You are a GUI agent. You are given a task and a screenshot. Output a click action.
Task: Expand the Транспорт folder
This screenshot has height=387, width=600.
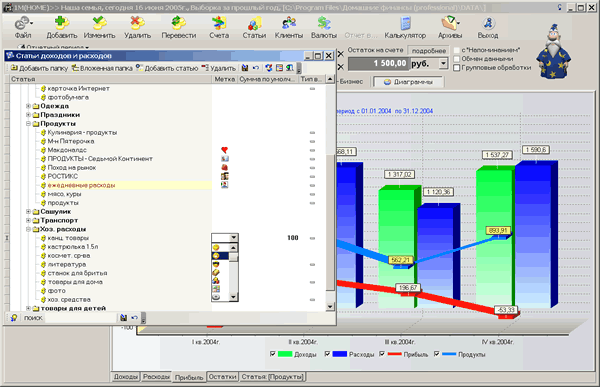[x=28, y=220]
